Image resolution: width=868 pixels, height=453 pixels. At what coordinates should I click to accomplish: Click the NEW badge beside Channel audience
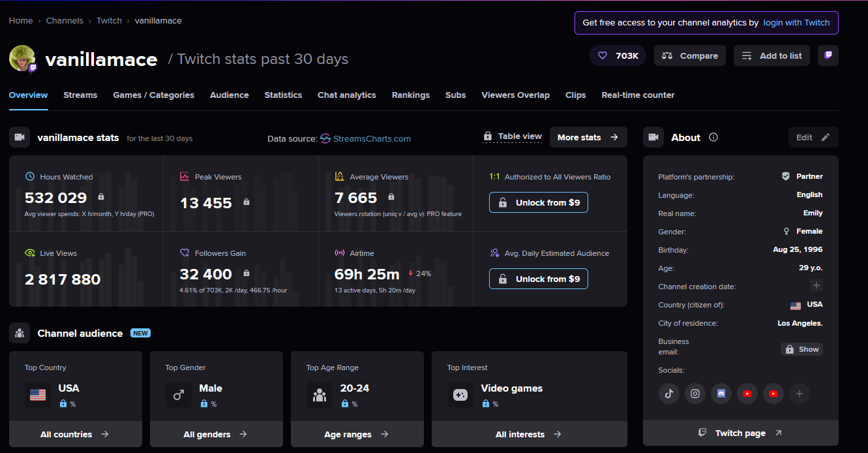tap(141, 333)
